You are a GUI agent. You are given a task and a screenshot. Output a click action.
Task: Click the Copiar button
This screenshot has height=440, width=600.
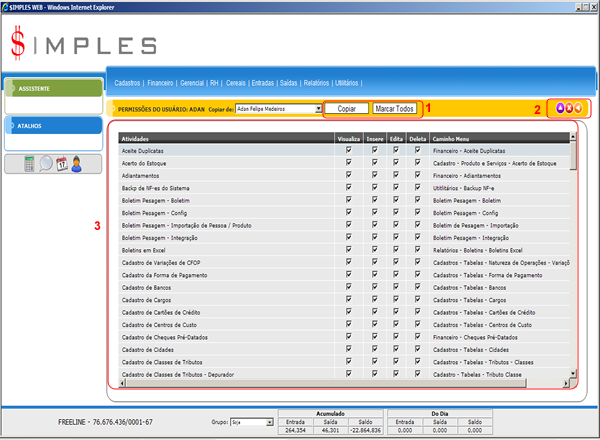[346, 107]
